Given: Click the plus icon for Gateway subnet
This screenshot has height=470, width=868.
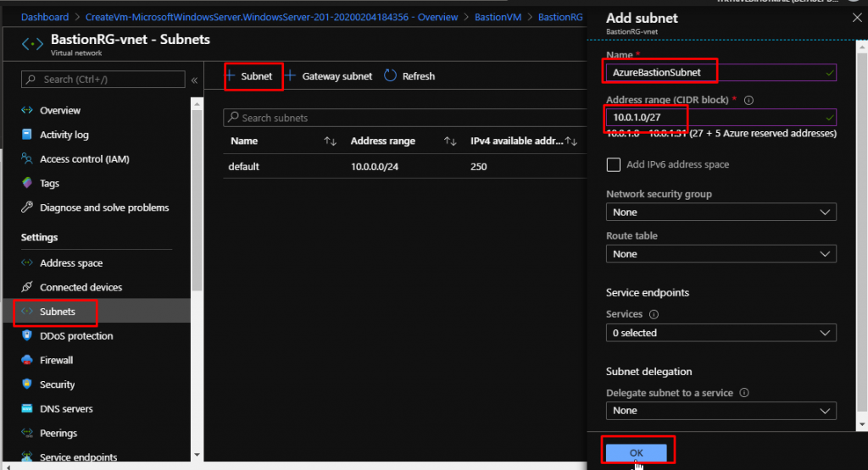Looking at the screenshot, I should pos(290,75).
